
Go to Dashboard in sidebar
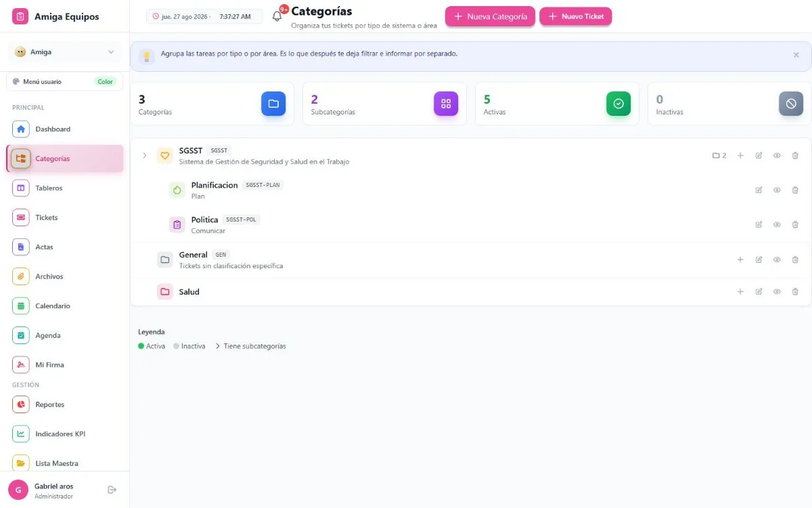pyautogui.click(x=65, y=129)
